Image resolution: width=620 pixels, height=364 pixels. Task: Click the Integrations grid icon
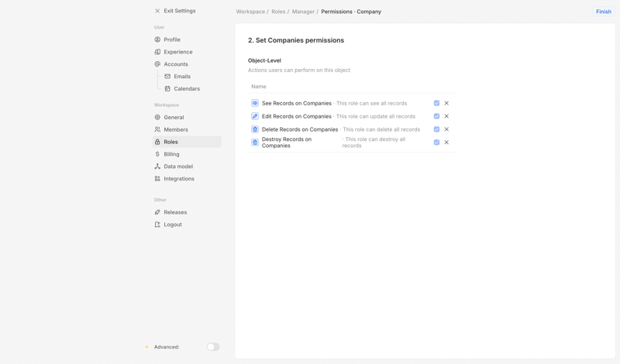pos(157,179)
